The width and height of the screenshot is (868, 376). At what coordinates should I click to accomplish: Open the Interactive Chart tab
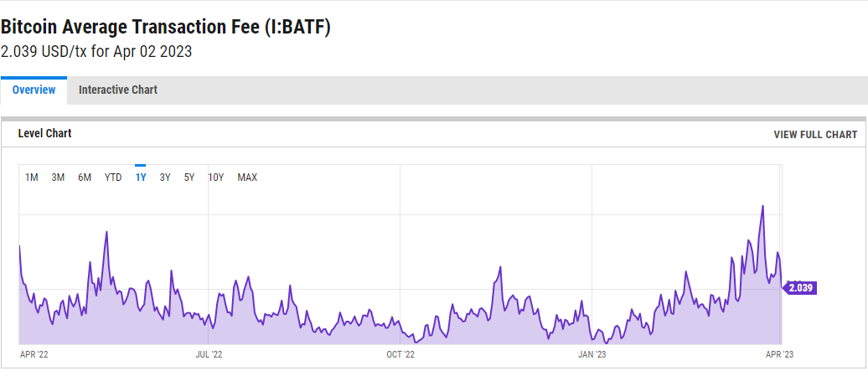point(118,90)
